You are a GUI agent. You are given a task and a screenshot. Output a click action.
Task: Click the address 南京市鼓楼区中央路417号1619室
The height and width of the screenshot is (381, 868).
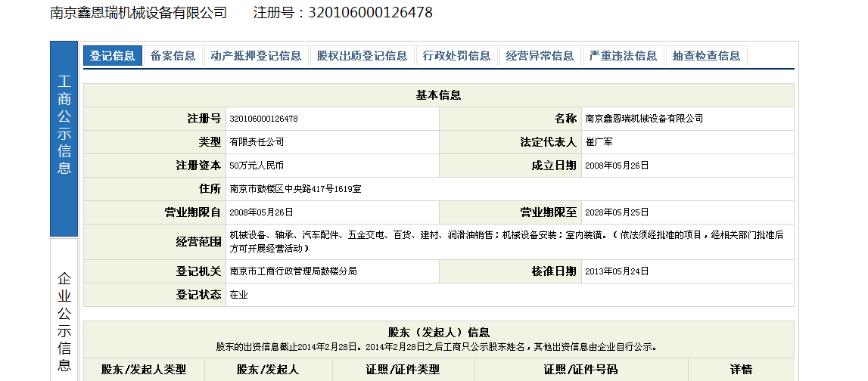295,189
